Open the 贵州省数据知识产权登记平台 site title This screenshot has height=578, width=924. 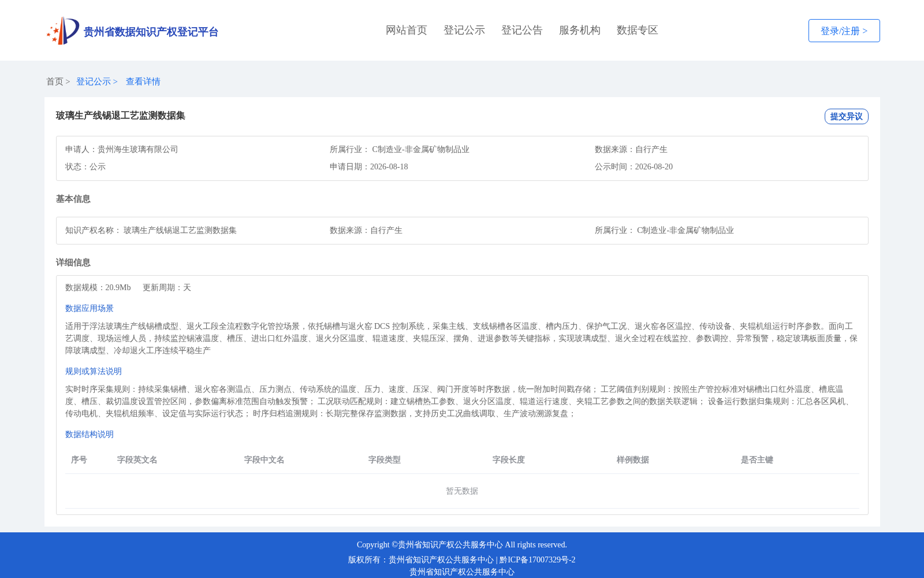click(x=151, y=32)
